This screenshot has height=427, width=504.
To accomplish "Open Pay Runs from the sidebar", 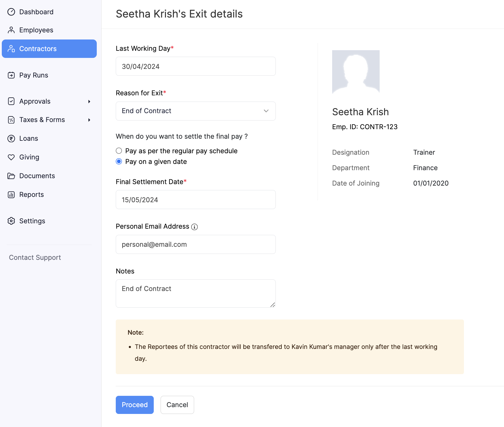I will point(11,75).
